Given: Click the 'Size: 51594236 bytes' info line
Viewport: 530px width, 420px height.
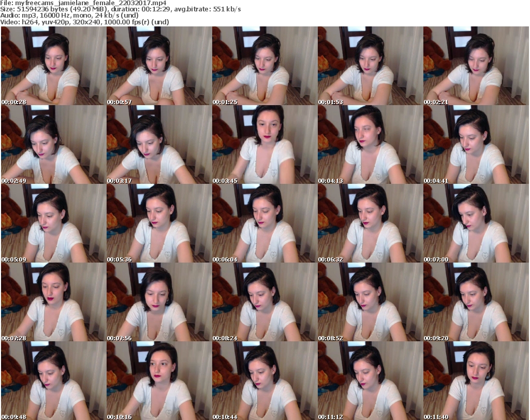Looking at the screenshot, I should [x=120, y=9].
